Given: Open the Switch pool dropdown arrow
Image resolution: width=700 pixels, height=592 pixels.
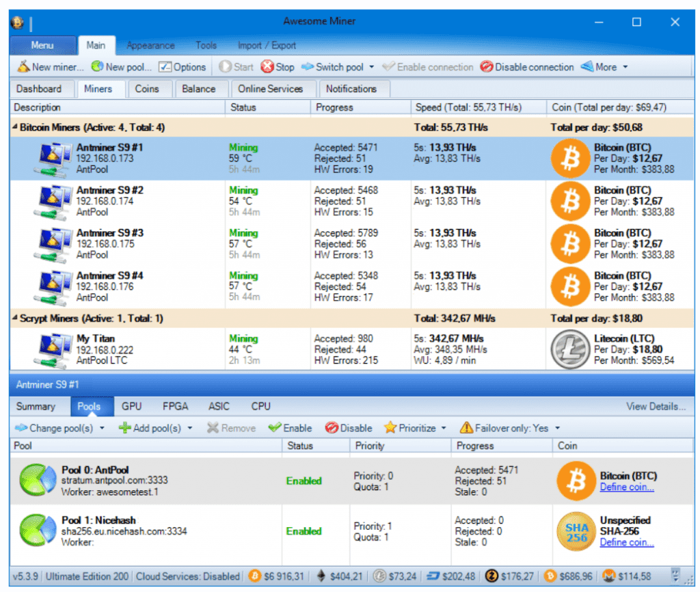Looking at the screenshot, I should tap(371, 67).
